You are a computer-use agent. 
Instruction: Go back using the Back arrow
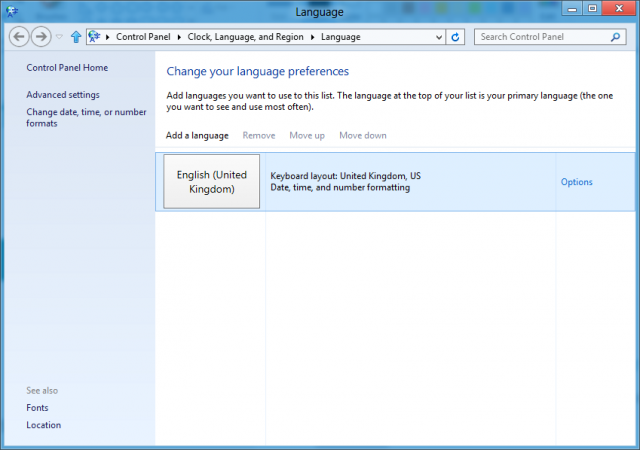tap(19, 37)
